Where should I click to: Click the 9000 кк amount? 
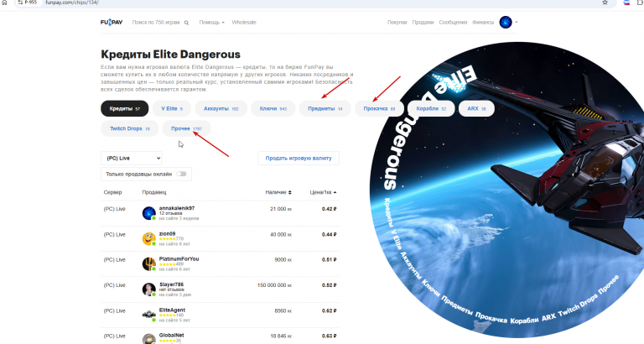[283, 260]
